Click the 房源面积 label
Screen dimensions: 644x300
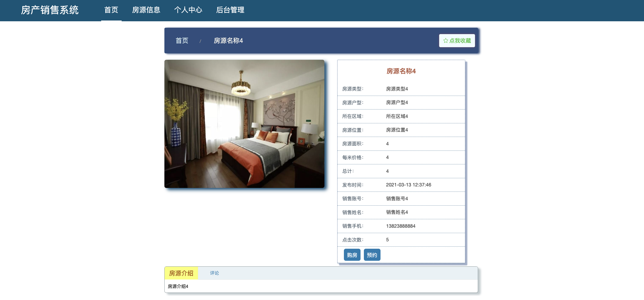click(x=353, y=144)
